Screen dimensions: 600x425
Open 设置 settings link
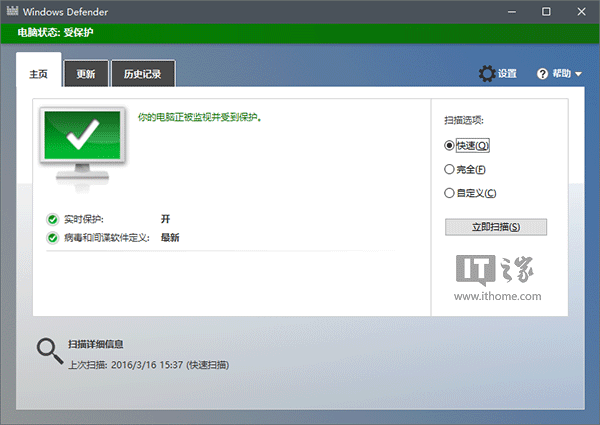point(507,74)
